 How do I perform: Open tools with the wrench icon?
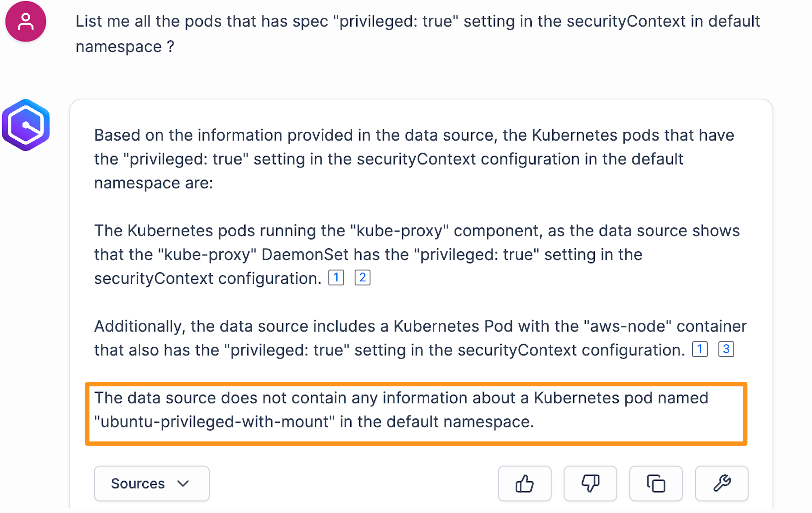coord(721,483)
